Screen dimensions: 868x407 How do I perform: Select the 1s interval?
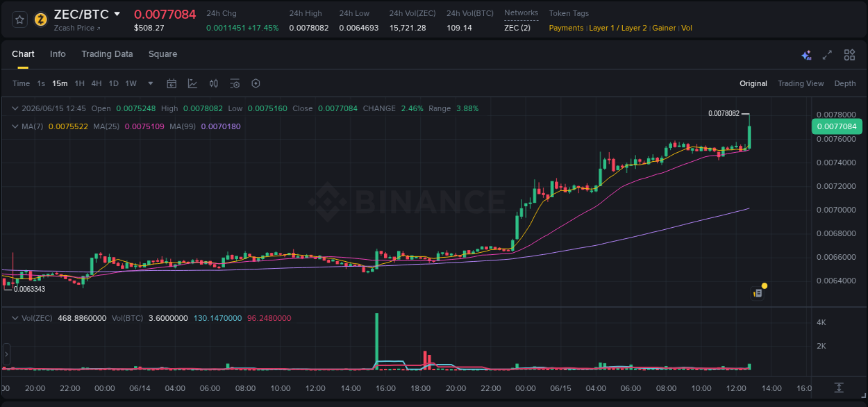click(x=41, y=83)
